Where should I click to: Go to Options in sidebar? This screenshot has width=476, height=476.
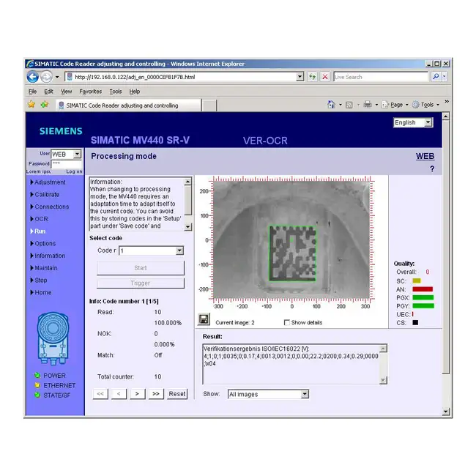pyautogui.click(x=45, y=243)
